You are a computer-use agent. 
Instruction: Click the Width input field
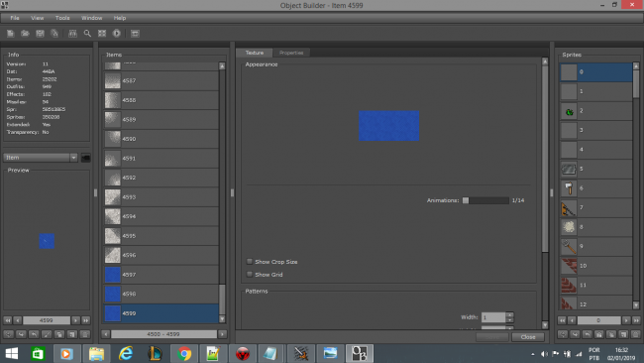click(x=493, y=317)
